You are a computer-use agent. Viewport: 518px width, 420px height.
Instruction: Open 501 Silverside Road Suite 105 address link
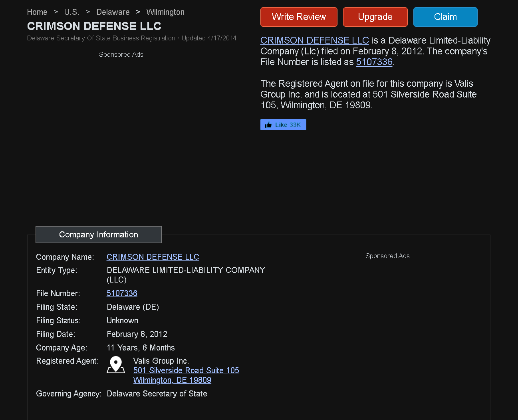click(186, 370)
